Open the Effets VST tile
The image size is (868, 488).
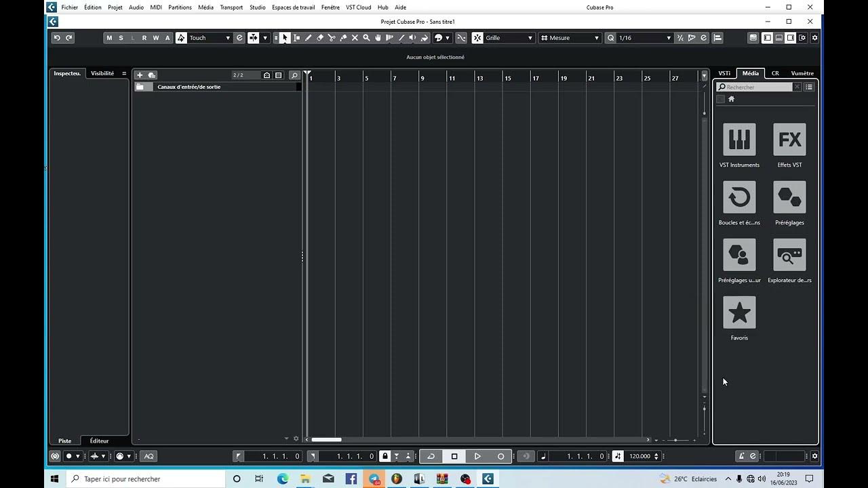pyautogui.click(x=789, y=140)
